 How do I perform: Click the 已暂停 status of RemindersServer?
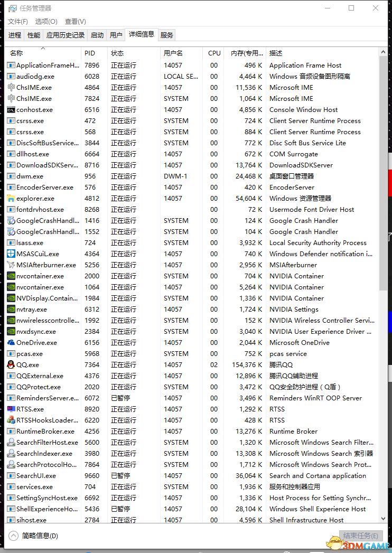point(120,398)
